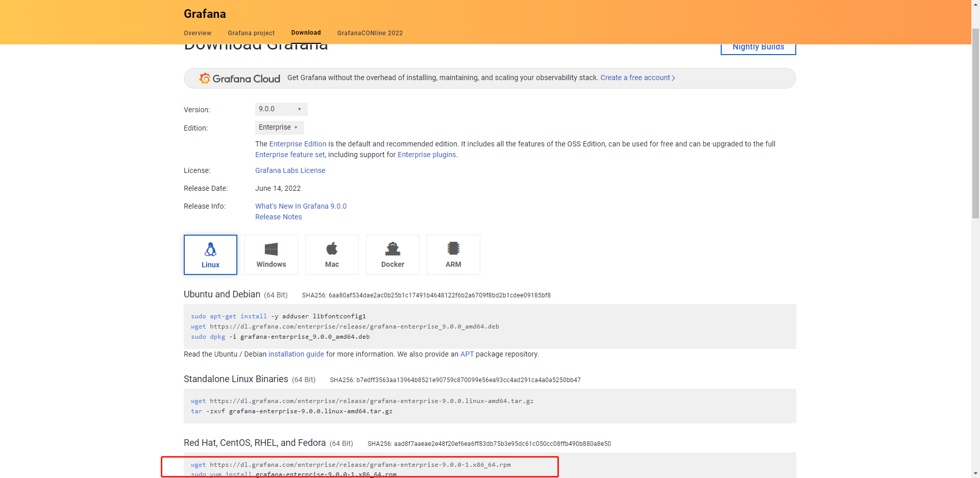Click the sudo apt-get install command line
The height and width of the screenshot is (478, 980).
click(278, 316)
